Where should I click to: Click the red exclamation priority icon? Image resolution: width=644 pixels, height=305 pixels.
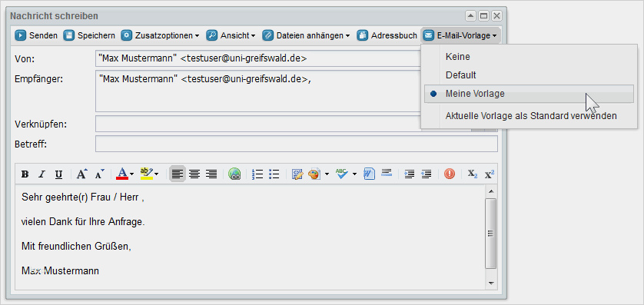coord(450,174)
